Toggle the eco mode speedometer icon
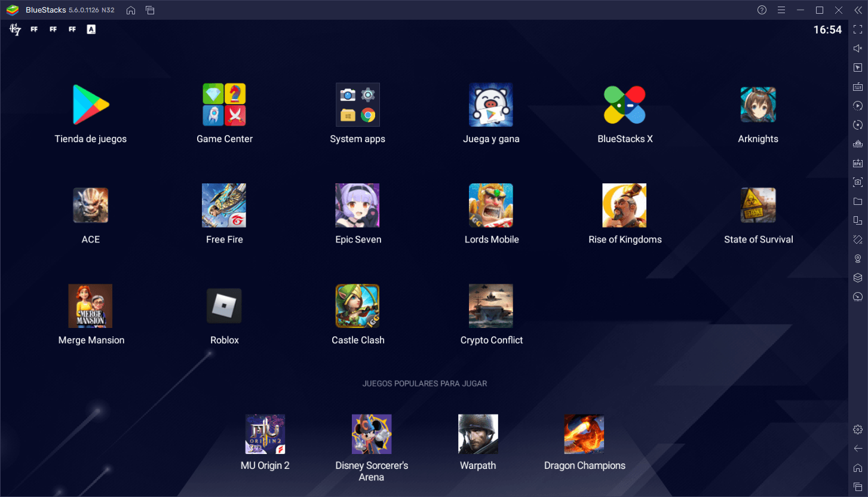The image size is (868, 497). pos(858,297)
